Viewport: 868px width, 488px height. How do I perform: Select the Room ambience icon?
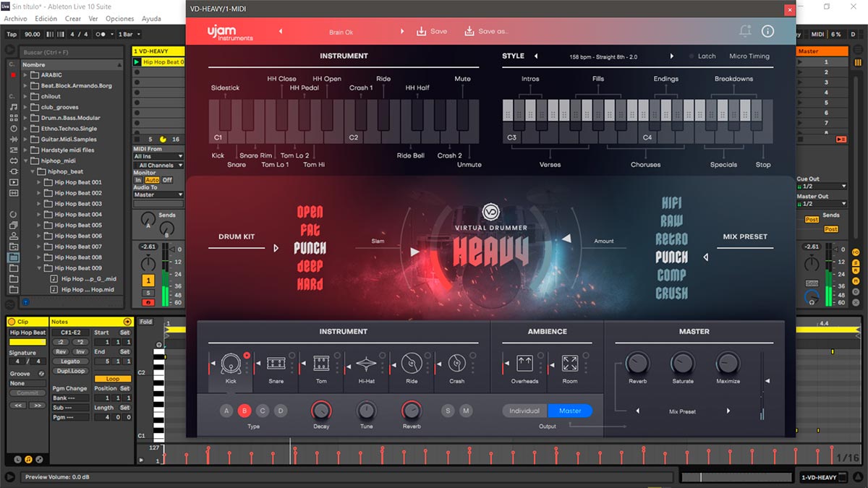pos(570,364)
